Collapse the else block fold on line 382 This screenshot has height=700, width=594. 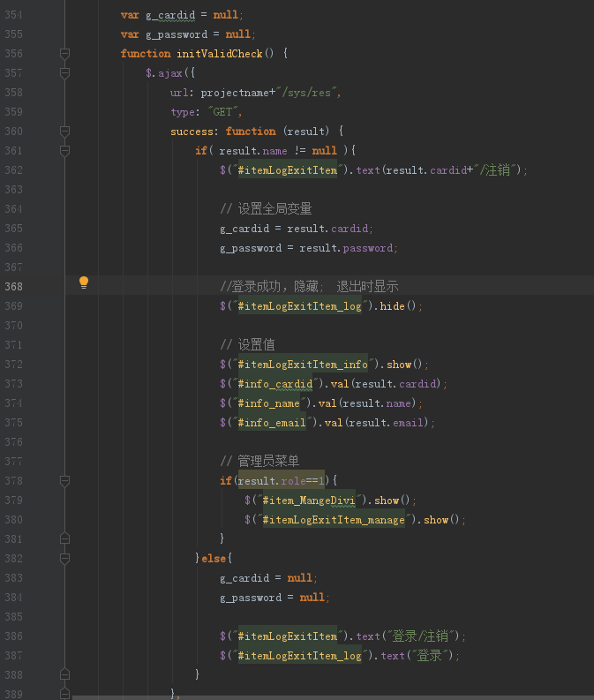pyautogui.click(x=64, y=559)
